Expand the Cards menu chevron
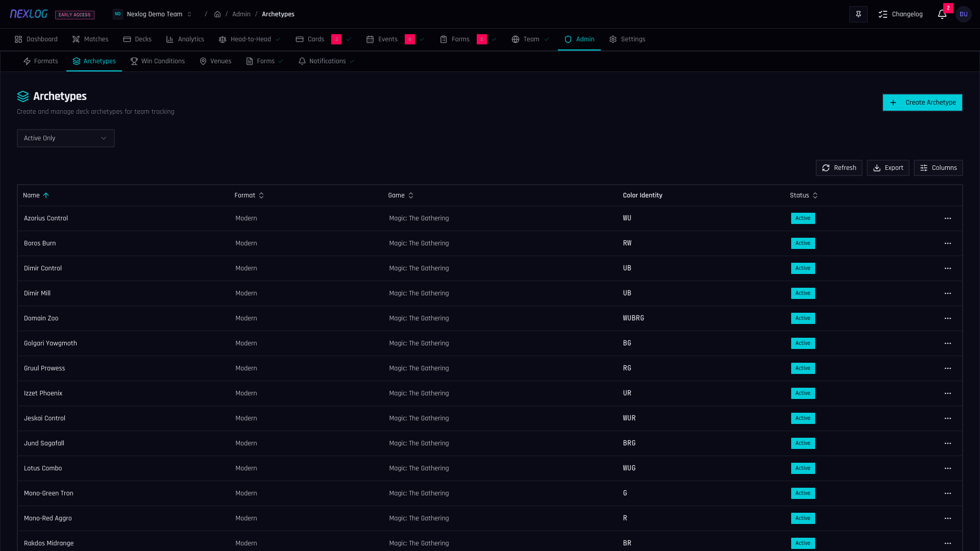The height and width of the screenshot is (551, 980). 349,39
